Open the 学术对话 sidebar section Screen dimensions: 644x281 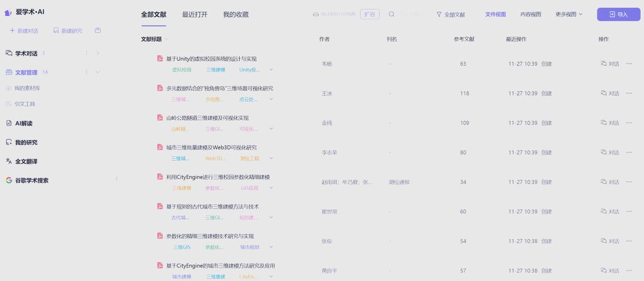pyautogui.click(x=26, y=53)
